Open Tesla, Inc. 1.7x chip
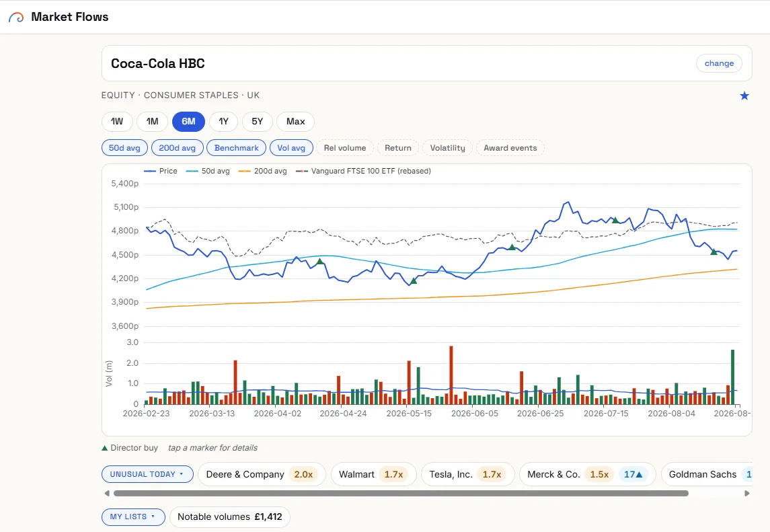Screen dimensions: 770x532 467,475
